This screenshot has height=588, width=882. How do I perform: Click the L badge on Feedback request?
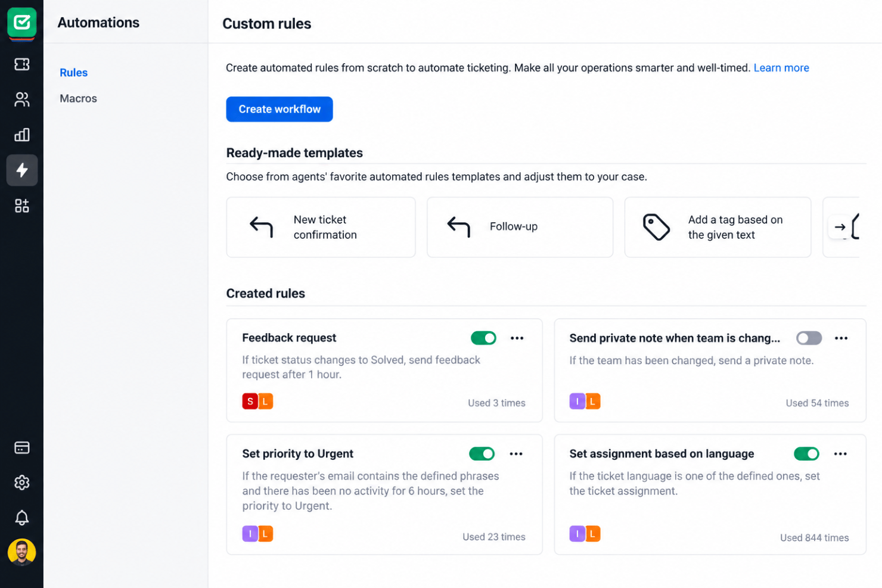tap(266, 402)
